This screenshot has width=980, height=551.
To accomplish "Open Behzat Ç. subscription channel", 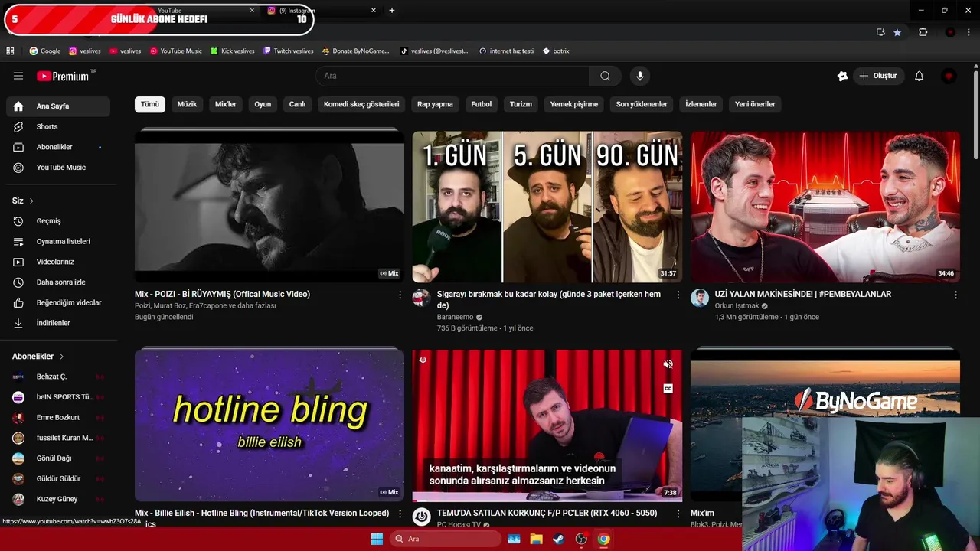I will pos(58,377).
